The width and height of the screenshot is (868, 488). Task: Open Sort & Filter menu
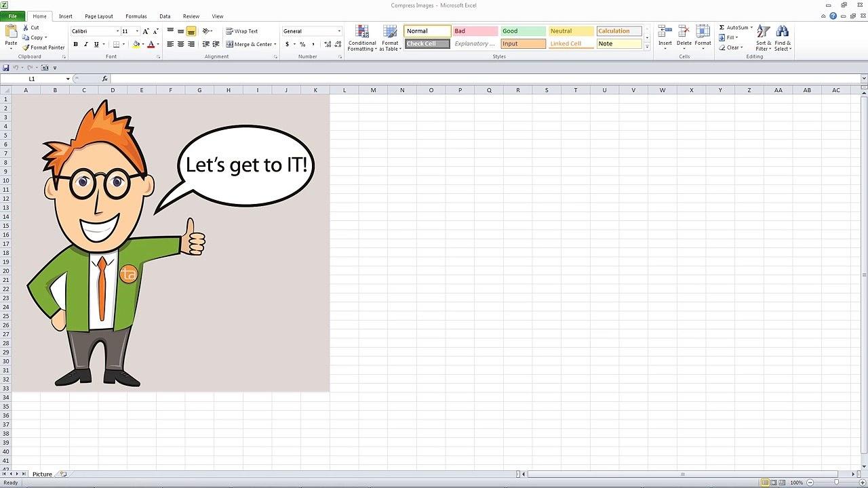[x=764, y=39]
